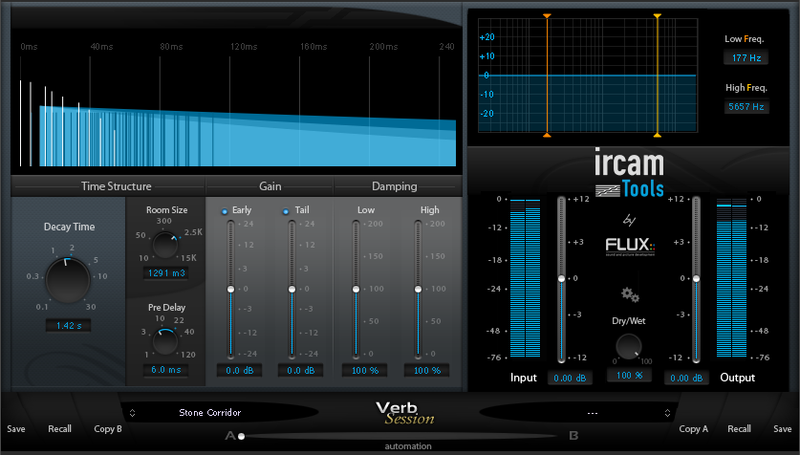The image size is (800, 455).
Task: Toggle the Early gain enable LED
Action: pos(224,211)
